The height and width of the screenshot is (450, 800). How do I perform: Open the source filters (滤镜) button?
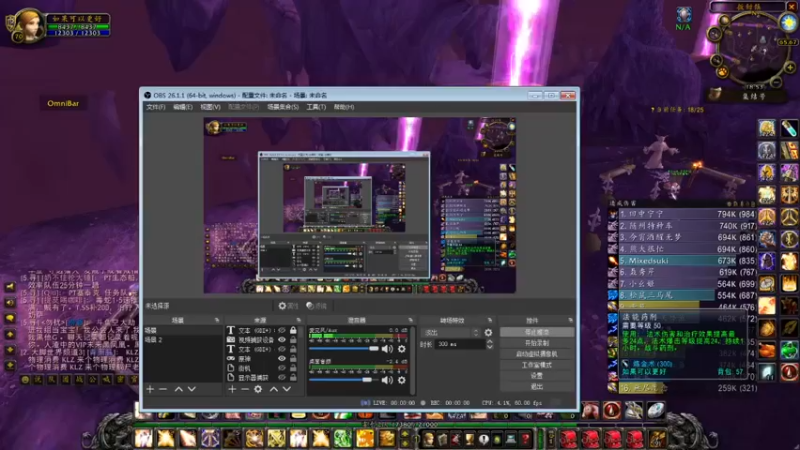(x=316, y=306)
